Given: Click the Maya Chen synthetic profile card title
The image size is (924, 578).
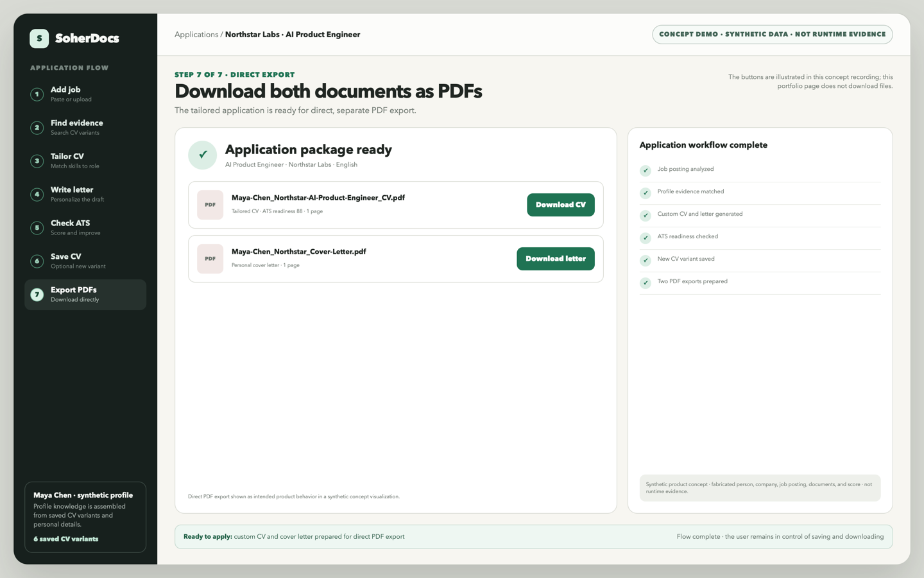Looking at the screenshot, I should tap(83, 495).
